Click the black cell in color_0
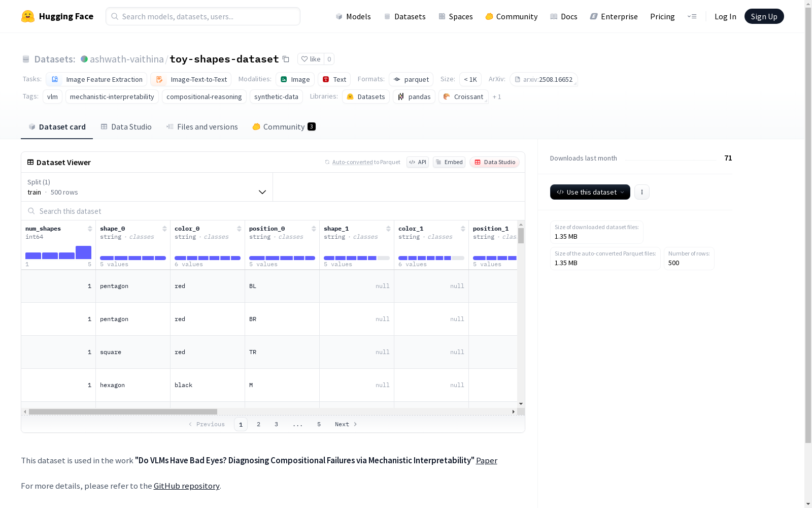The height and width of the screenshot is (508, 812). coord(208,385)
